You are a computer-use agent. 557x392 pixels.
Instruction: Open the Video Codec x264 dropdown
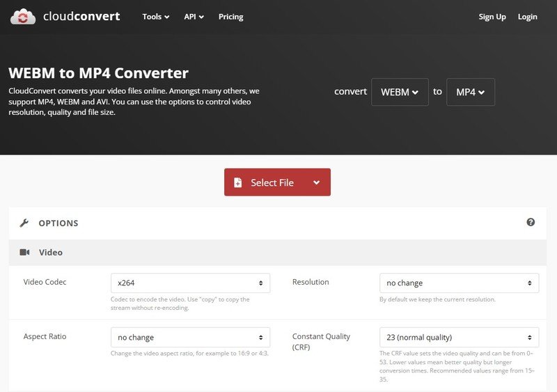[190, 283]
